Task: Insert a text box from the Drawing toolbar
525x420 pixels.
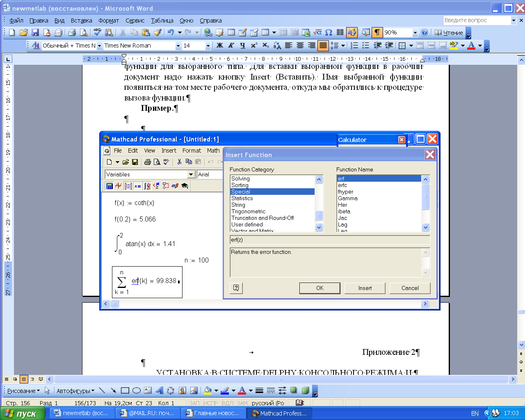Action: [x=148, y=390]
